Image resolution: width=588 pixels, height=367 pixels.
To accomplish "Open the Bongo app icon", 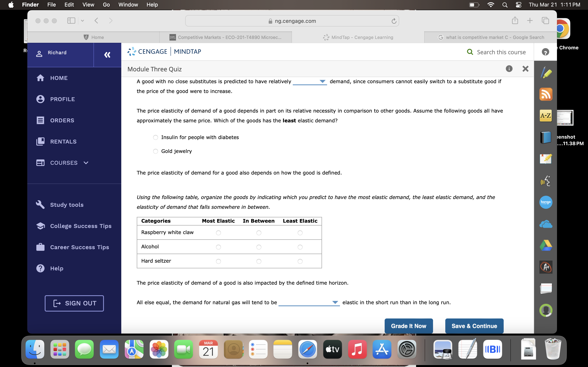I will click(x=546, y=202).
